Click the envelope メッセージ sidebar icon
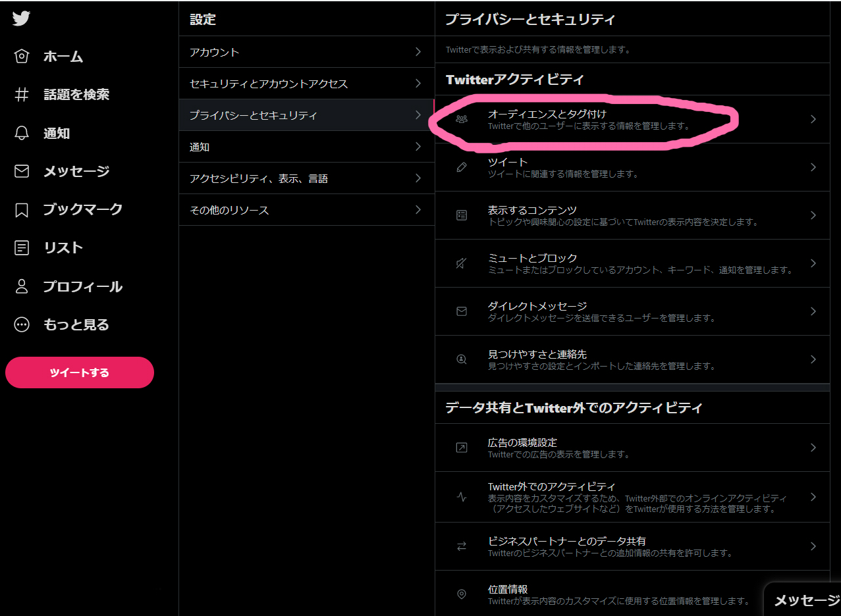This screenshot has height=616, width=841. pos(22,171)
